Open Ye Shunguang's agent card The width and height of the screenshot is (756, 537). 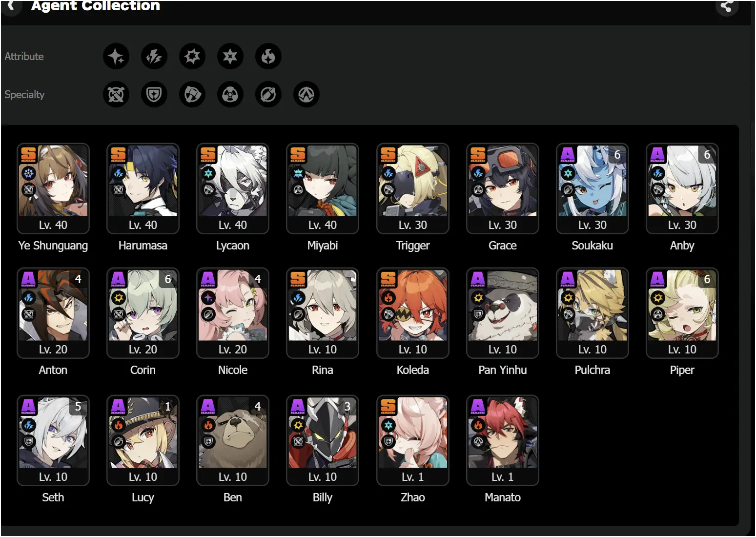(53, 188)
